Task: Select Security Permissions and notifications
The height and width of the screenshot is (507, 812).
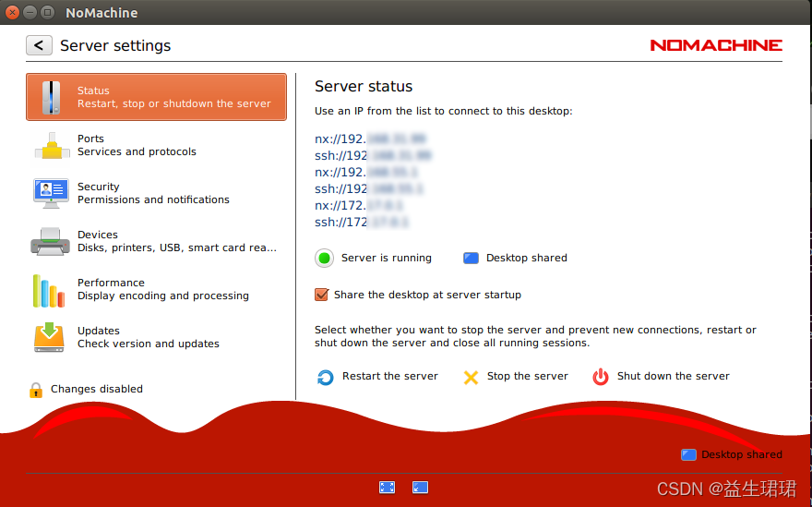Action: [156, 193]
